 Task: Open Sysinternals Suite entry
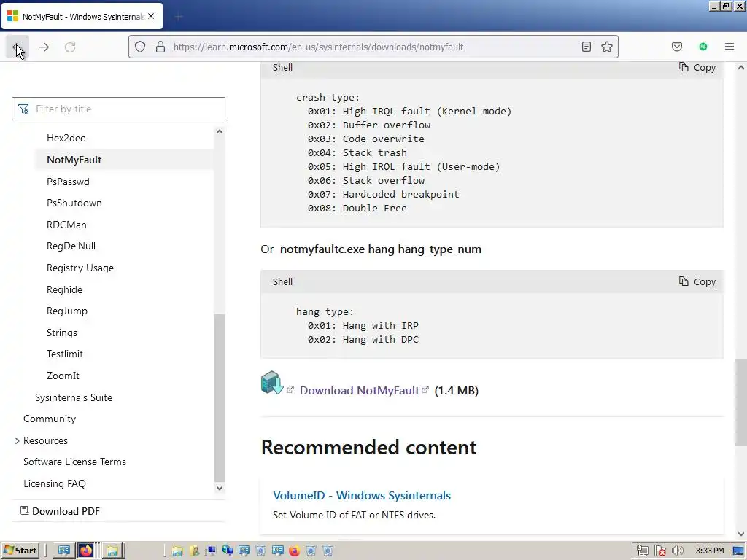[x=74, y=397]
